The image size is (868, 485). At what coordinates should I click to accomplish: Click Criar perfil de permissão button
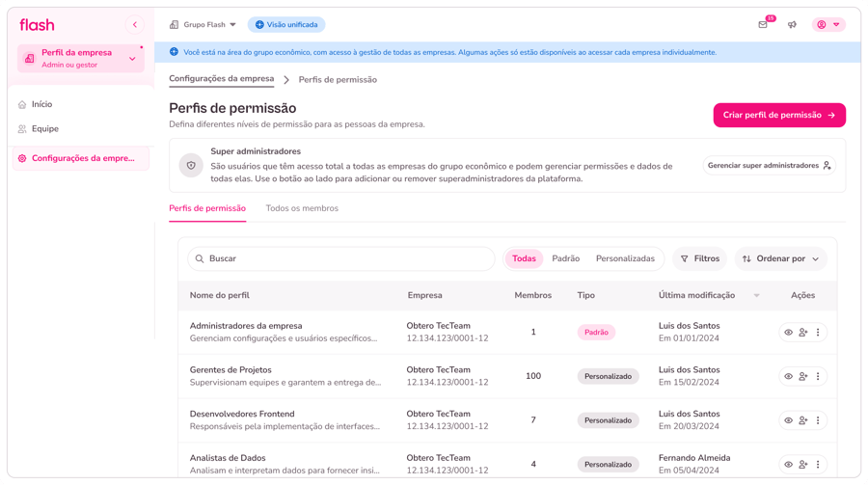click(779, 115)
